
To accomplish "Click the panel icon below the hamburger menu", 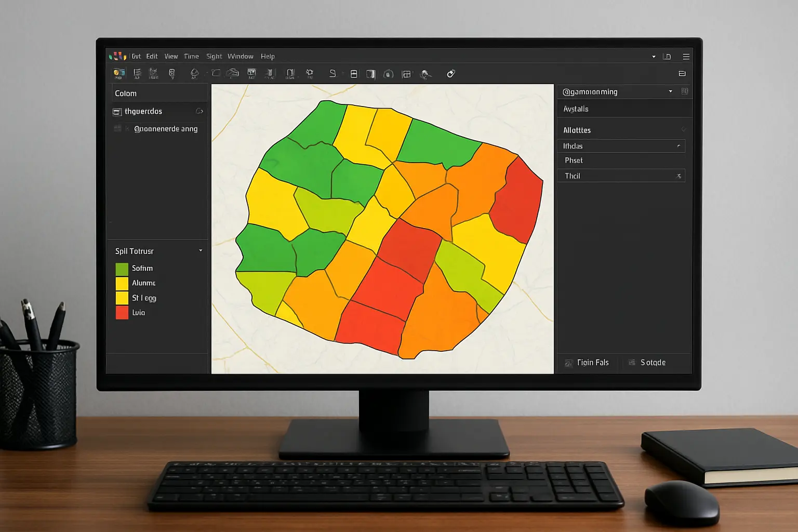I will [682, 74].
